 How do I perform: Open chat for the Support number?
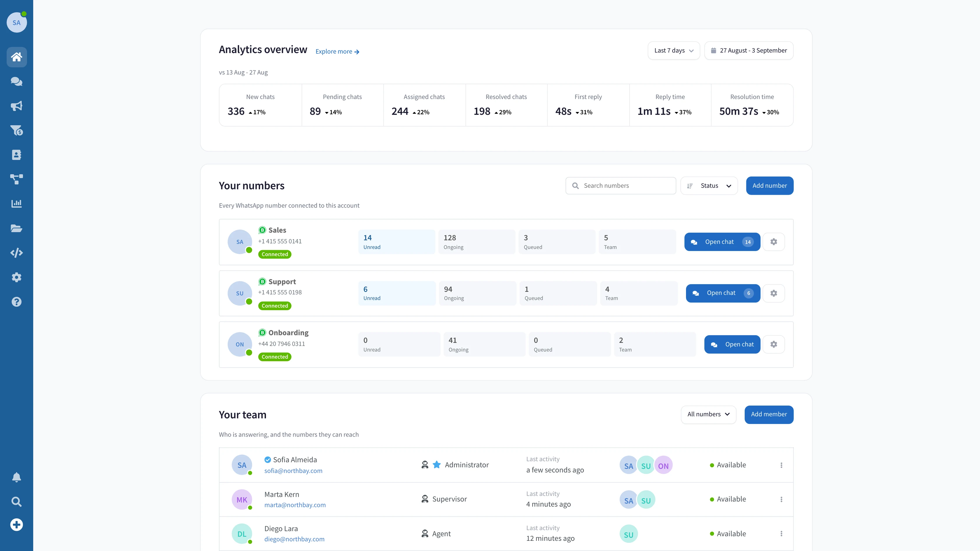click(723, 293)
